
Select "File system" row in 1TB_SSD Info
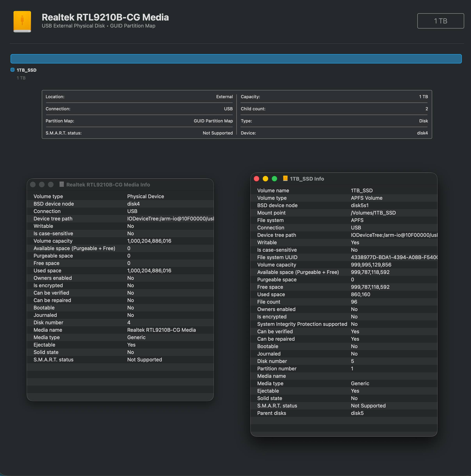(344, 220)
